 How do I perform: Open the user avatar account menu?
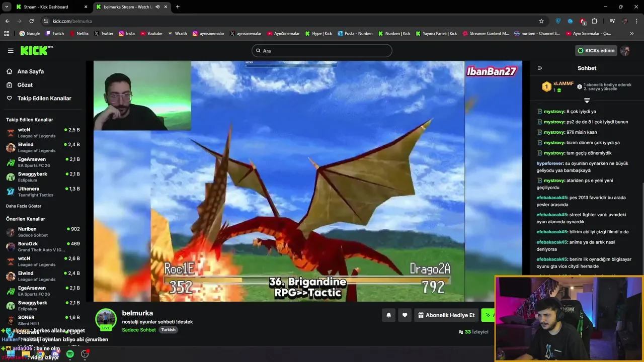pos(625,51)
